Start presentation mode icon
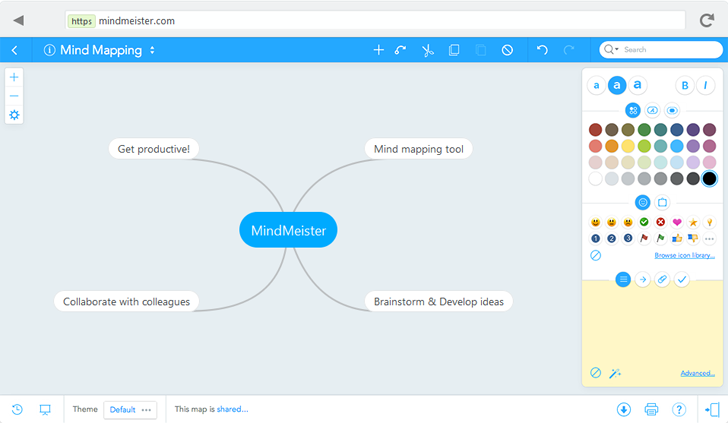This screenshot has width=728, height=423. pos(45,410)
